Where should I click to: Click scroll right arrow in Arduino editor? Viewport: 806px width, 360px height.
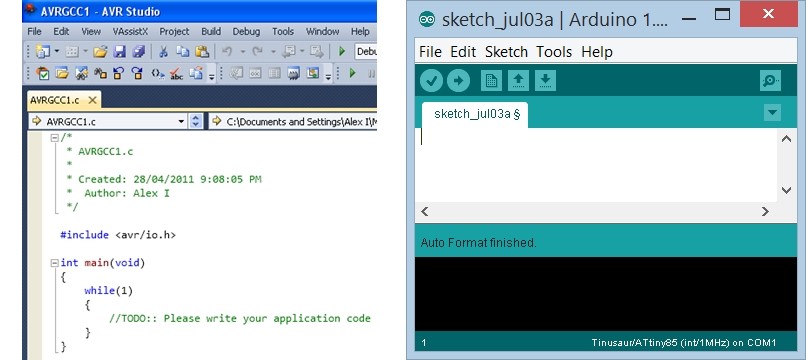tap(765, 211)
